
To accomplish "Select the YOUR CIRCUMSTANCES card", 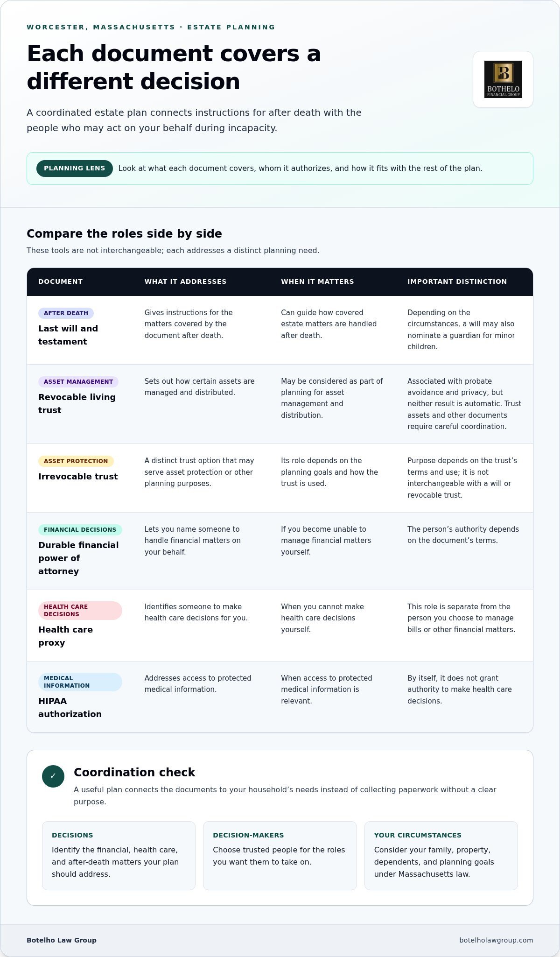I will (x=441, y=856).
